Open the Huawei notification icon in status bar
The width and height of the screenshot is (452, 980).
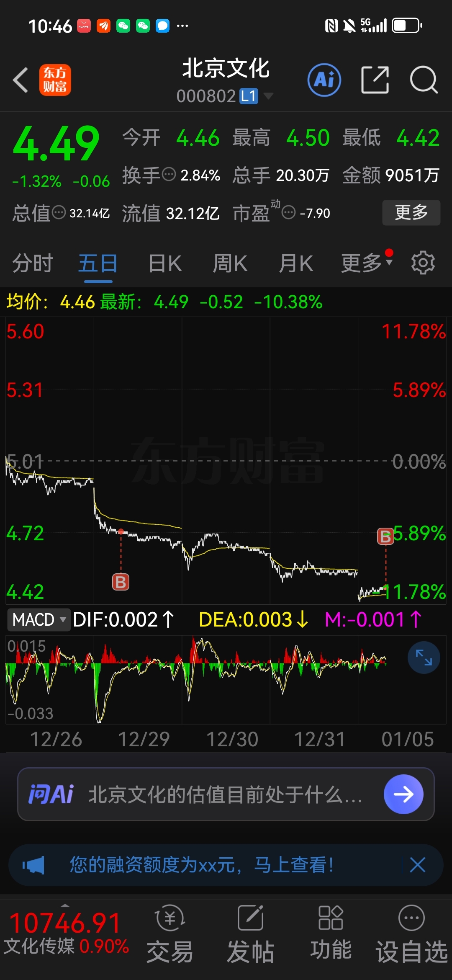[84, 26]
